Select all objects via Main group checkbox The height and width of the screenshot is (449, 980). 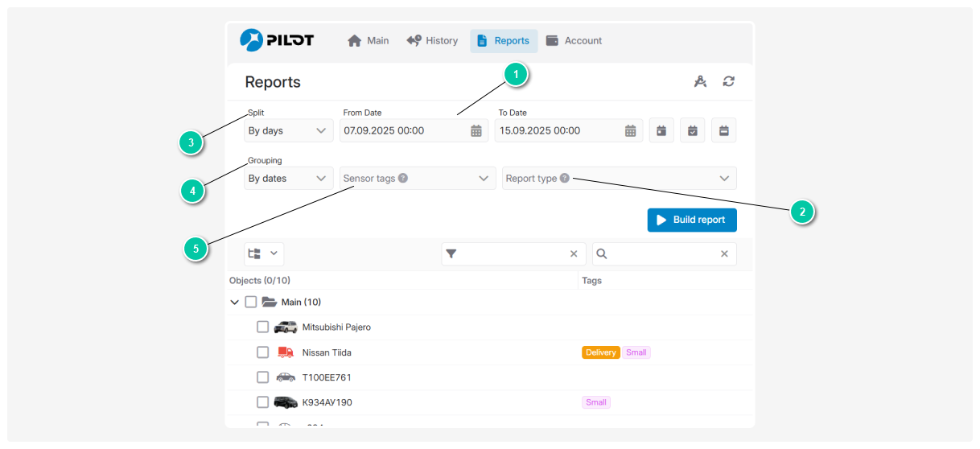[250, 302]
